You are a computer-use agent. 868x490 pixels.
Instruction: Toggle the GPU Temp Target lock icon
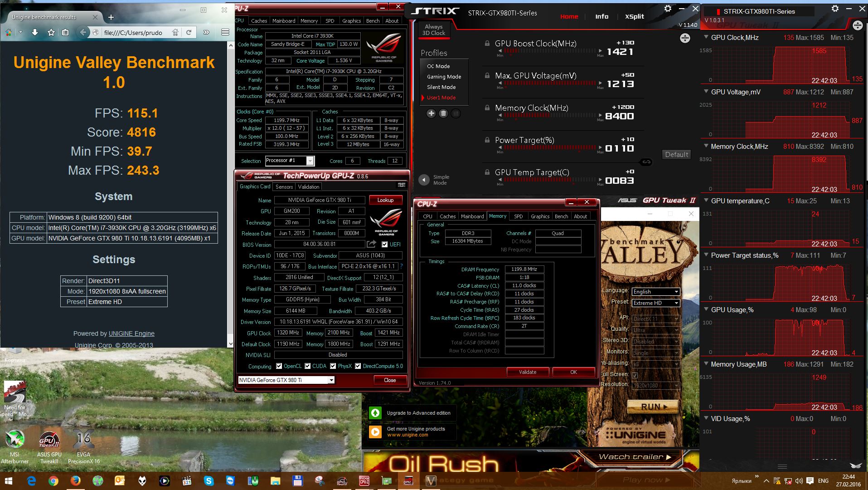487,172
